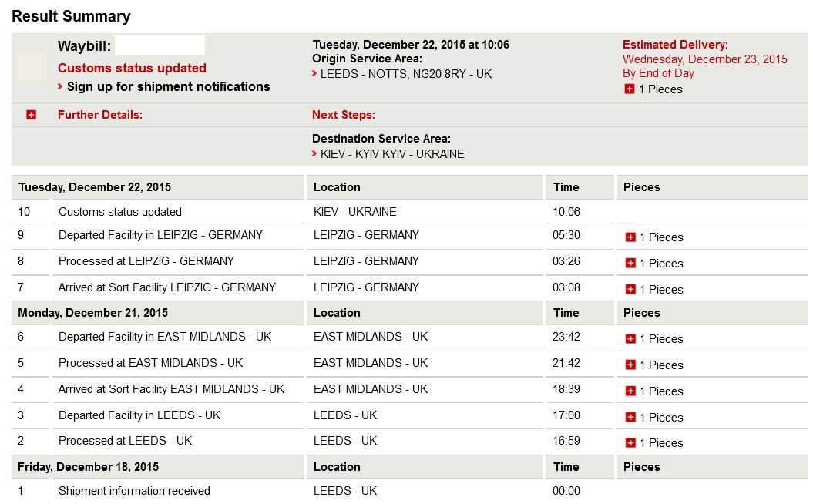The width and height of the screenshot is (813, 504).
Task: Expand pieces for Processed at EAST MIDLANDS
Action: [x=630, y=365]
